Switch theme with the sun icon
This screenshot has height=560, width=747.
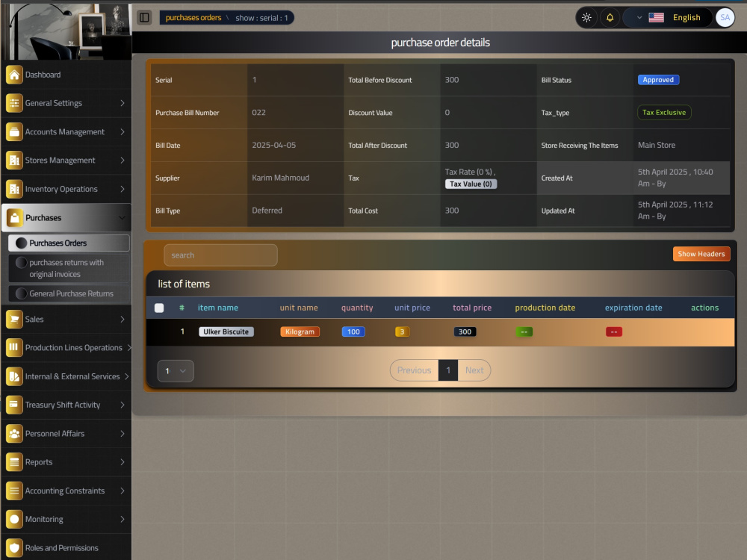coord(586,18)
